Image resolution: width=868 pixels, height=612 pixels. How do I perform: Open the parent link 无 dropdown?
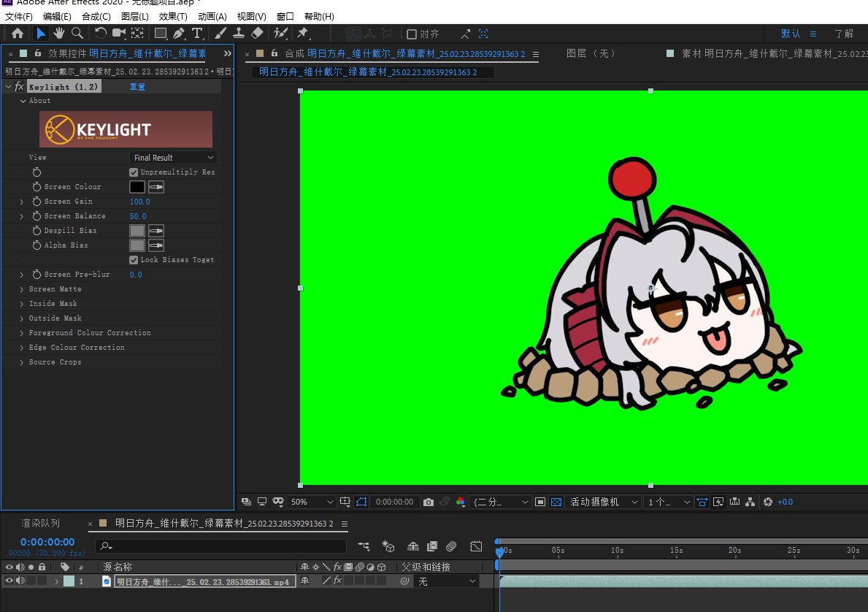446,581
